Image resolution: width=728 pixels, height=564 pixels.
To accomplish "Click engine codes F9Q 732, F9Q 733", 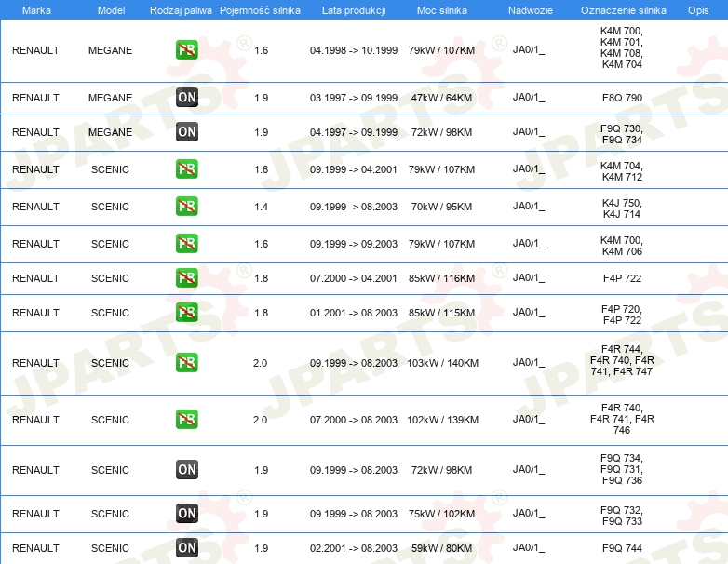I will pyautogui.click(x=622, y=516).
